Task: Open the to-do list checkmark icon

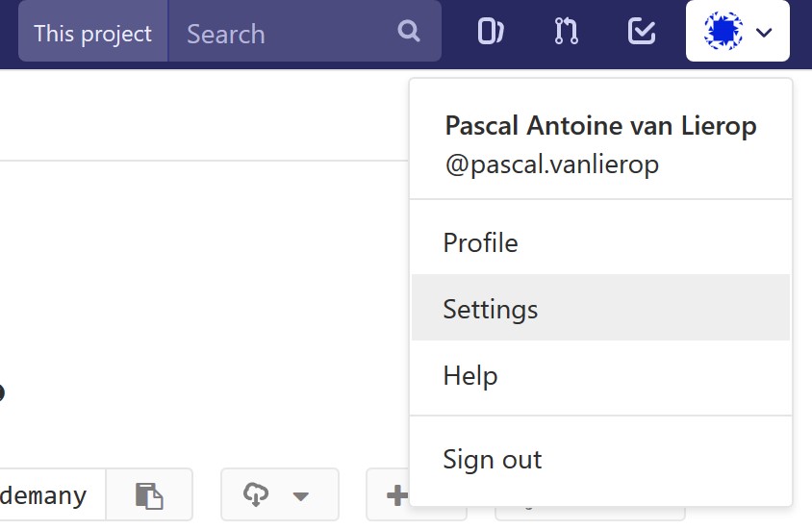Action: tap(642, 32)
